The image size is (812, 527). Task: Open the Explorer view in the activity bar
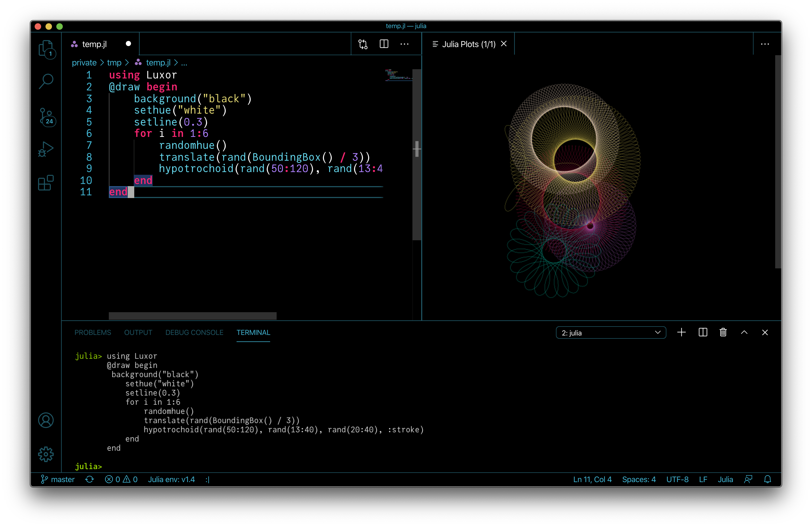[46, 48]
